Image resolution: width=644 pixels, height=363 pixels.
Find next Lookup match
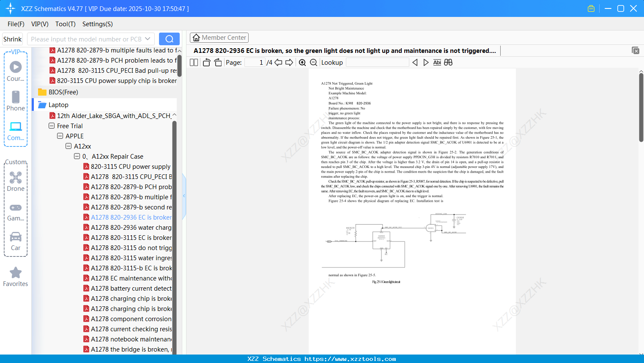[x=426, y=63]
